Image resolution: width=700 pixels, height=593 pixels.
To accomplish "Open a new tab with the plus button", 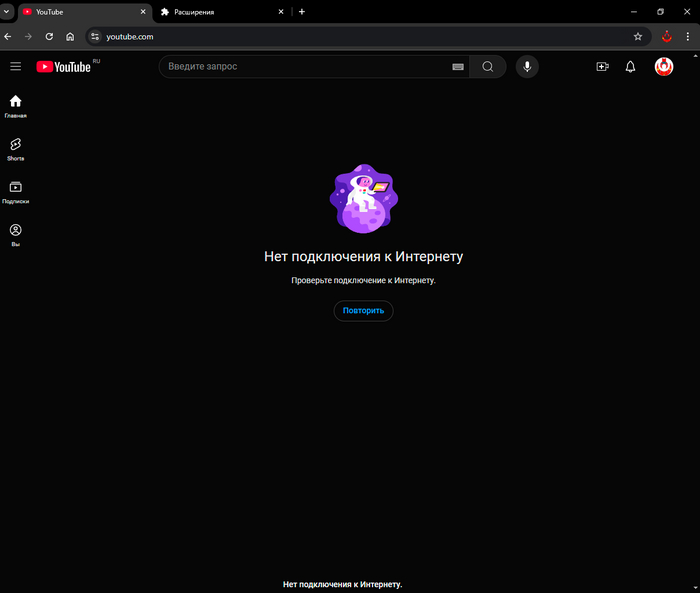I will point(302,12).
